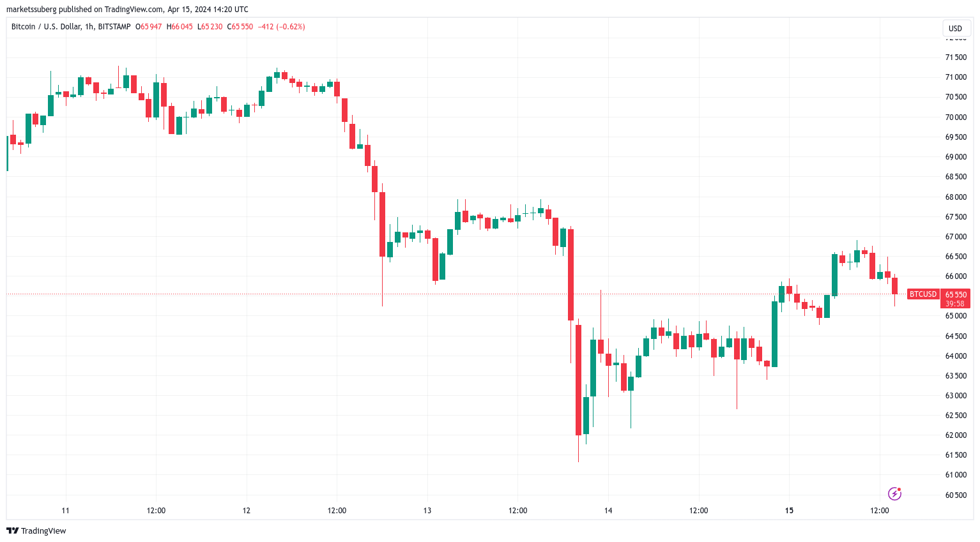The height and width of the screenshot is (542, 980).
Task: Click the 68 000 price scale label
Action: point(956,197)
